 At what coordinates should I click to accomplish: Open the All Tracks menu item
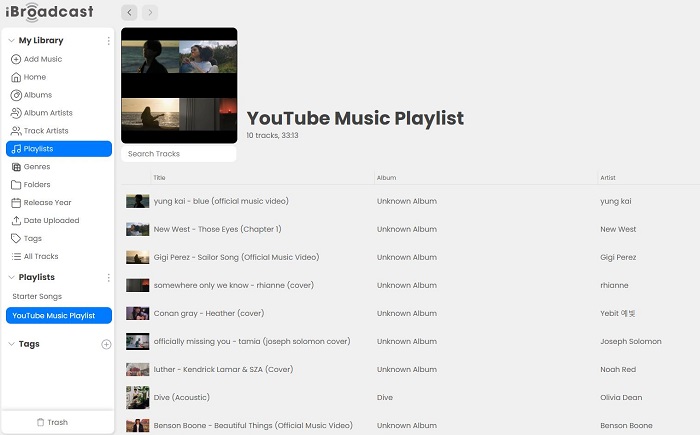pos(59,256)
